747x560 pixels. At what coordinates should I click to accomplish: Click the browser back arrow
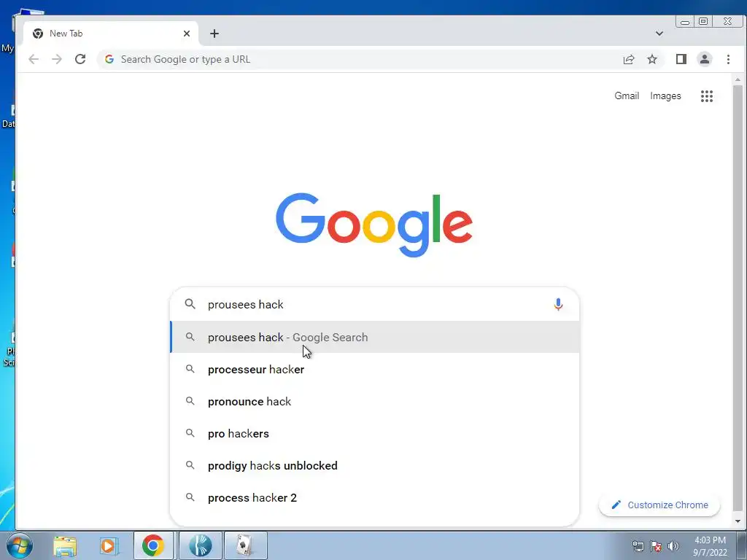tap(34, 59)
